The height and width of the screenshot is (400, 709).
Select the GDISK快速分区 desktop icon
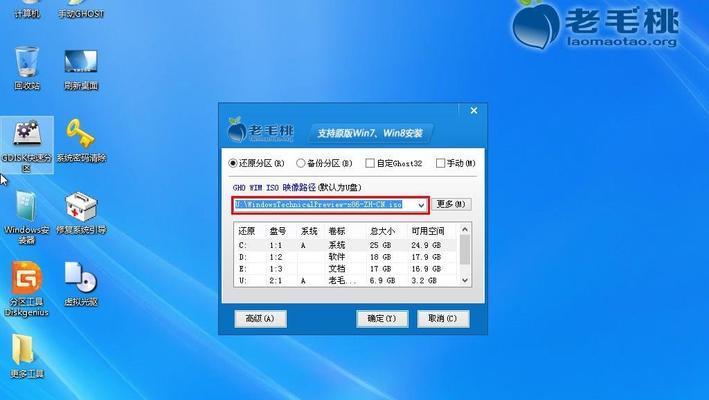click(27, 145)
